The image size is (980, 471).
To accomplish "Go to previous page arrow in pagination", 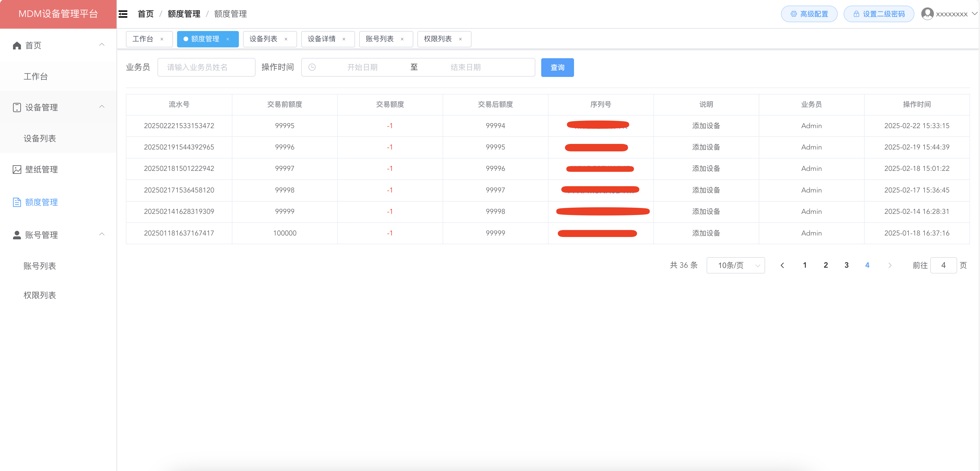I will point(782,265).
